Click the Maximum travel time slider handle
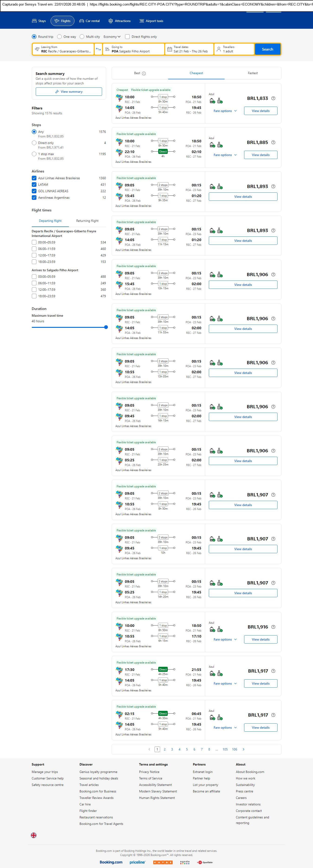 pyautogui.click(x=106, y=327)
